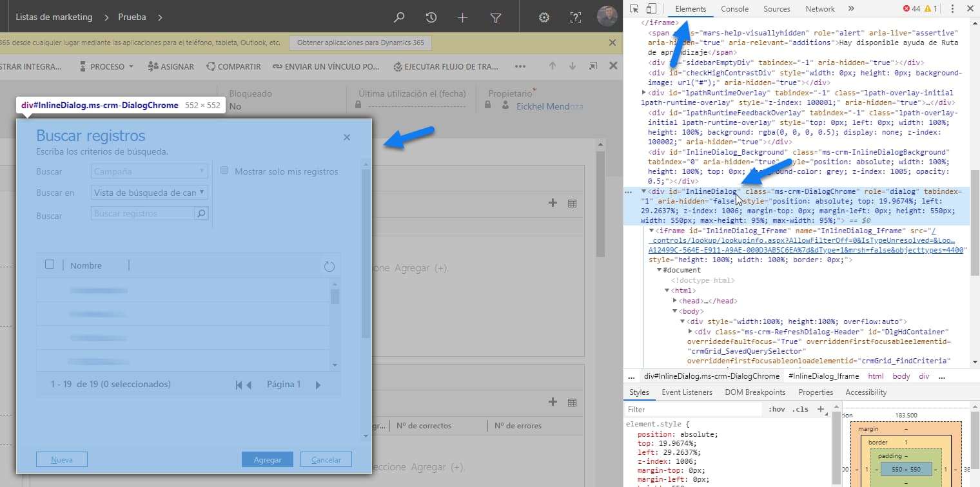Screen dimensions: 980x487
Task: Open the Event Listeners tab
Action: pos(687,392)
